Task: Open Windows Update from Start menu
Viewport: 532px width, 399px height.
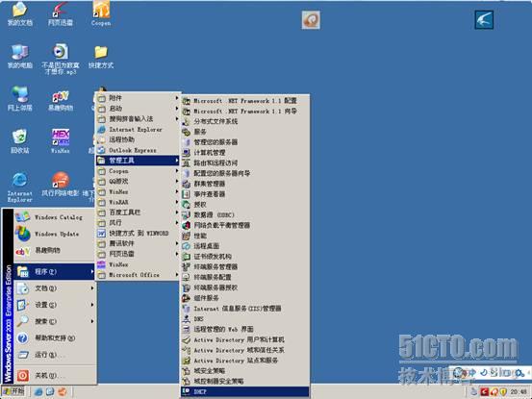Action: [54, 234]
